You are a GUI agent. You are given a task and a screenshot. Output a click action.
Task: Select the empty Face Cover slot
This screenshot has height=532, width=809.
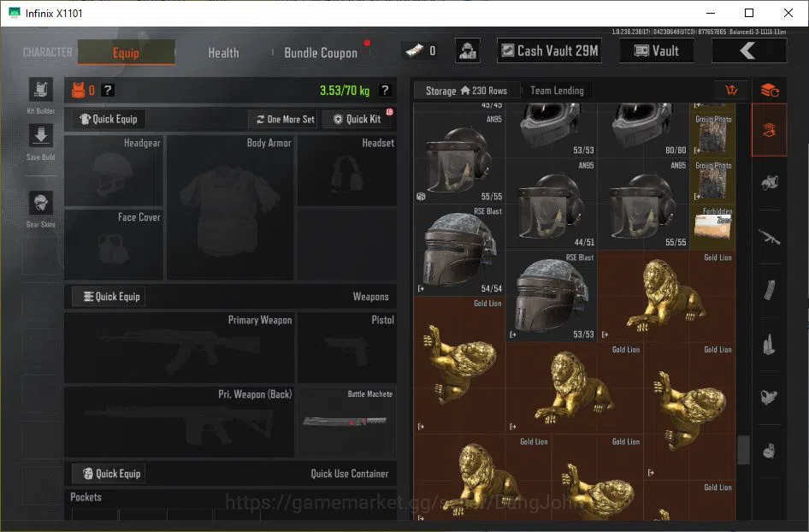tap(114, 245)
